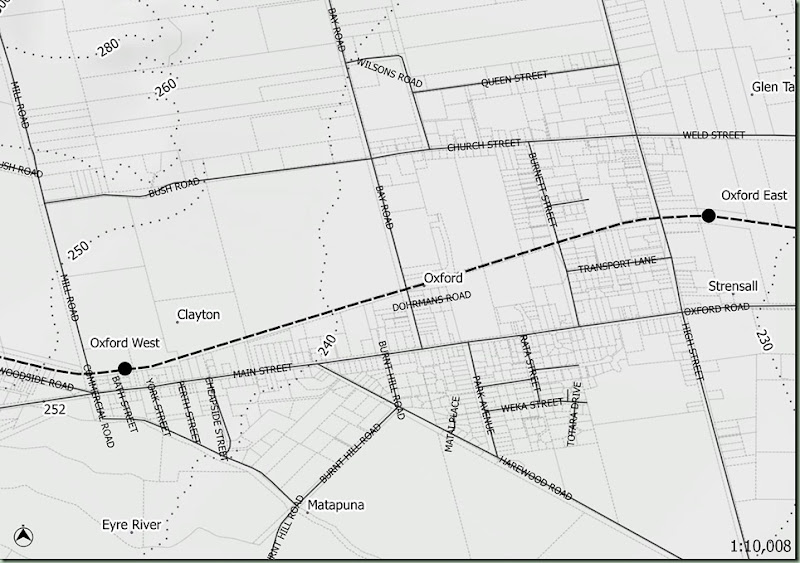Screen dimensions: 800x563
Task: Click the Oxford Road label
Action: point(716,309)
